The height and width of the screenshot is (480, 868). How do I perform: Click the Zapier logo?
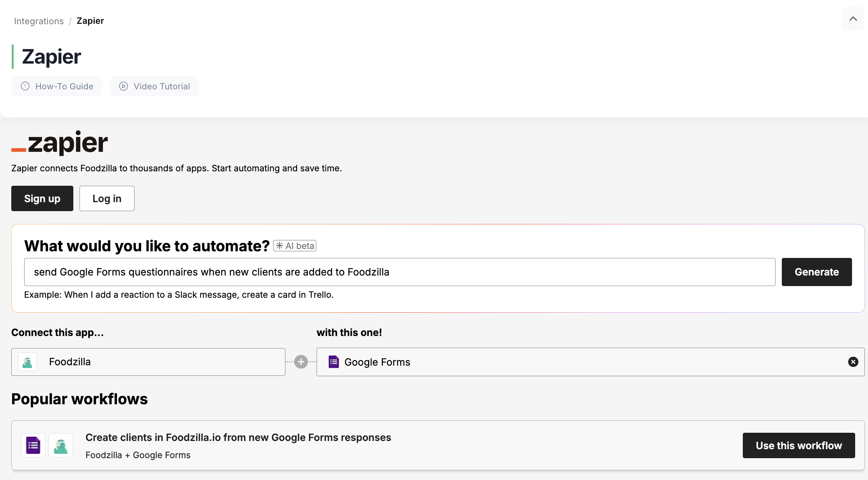pos(60,143)
